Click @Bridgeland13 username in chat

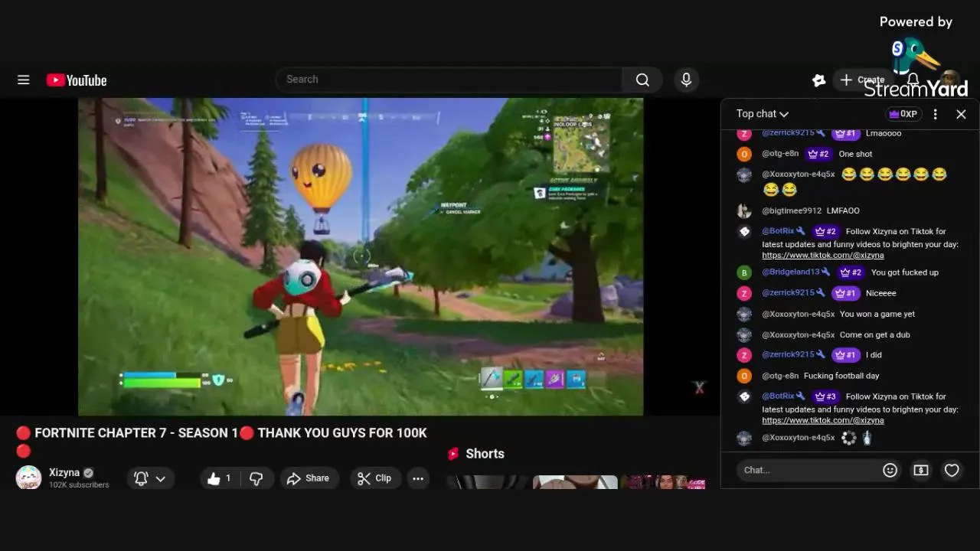click(791, 272)
